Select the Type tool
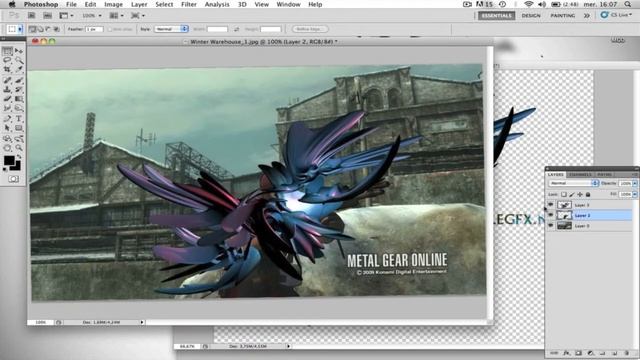640x360 pixels. tap(19, 119)
